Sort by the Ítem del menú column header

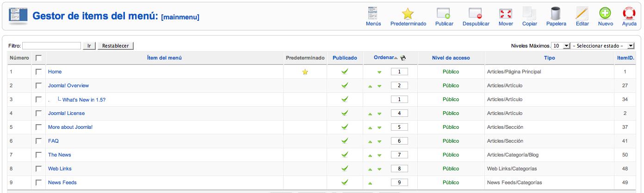tap(164, 58)
